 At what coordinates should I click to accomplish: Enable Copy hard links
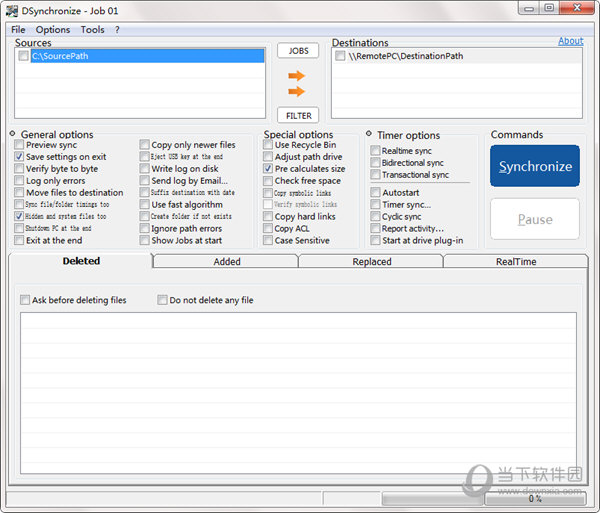(268, 217)
